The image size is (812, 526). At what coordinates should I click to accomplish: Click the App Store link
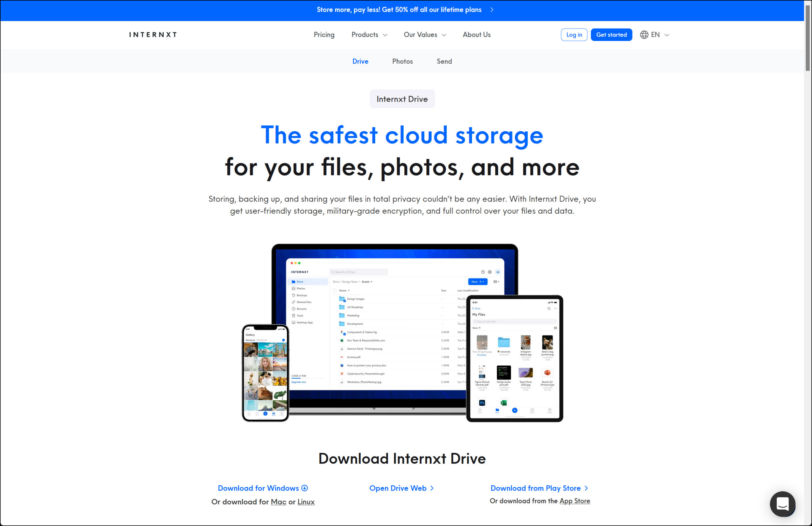pos(574,501)
